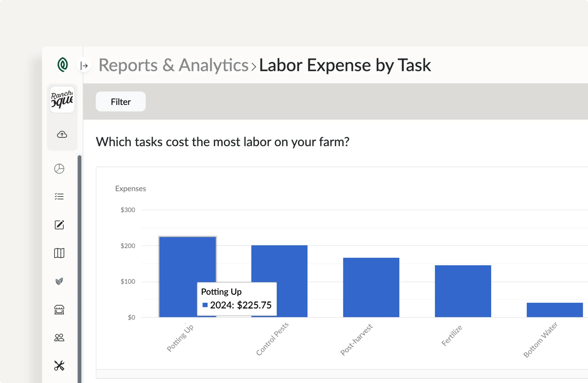Screen dimensions: 588x383
Task: Open the notes editing icon
Action: coord(59,225)
